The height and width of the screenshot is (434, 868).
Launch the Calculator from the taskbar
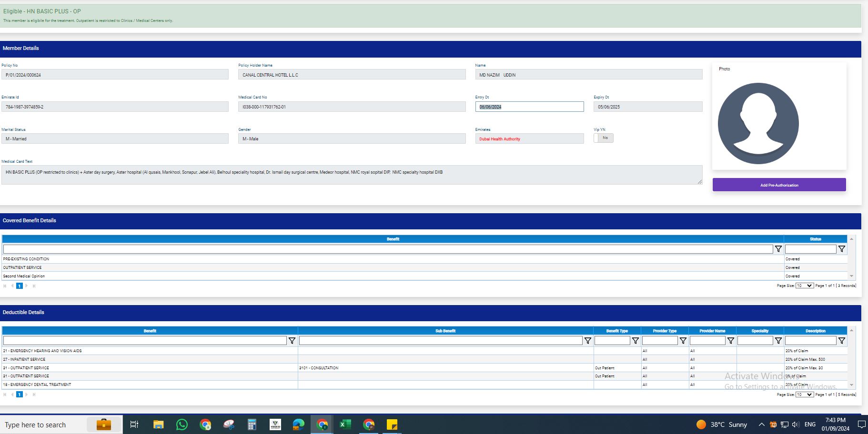252,424
